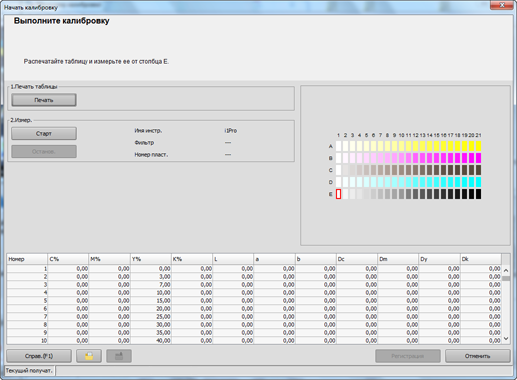
Task: Click the Имя инстр. label
Action: pyautogui.click(x=148, y=131)
